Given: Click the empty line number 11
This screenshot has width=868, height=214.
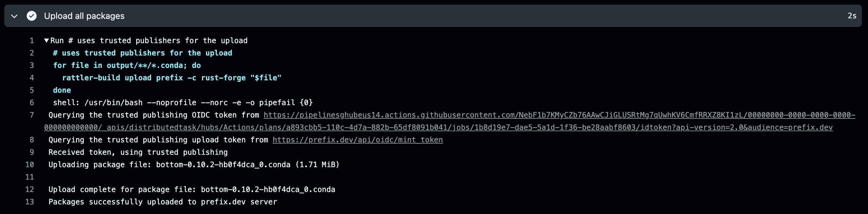Looking at the screenshot, I should pyautogui.click(x=30, y=177).
